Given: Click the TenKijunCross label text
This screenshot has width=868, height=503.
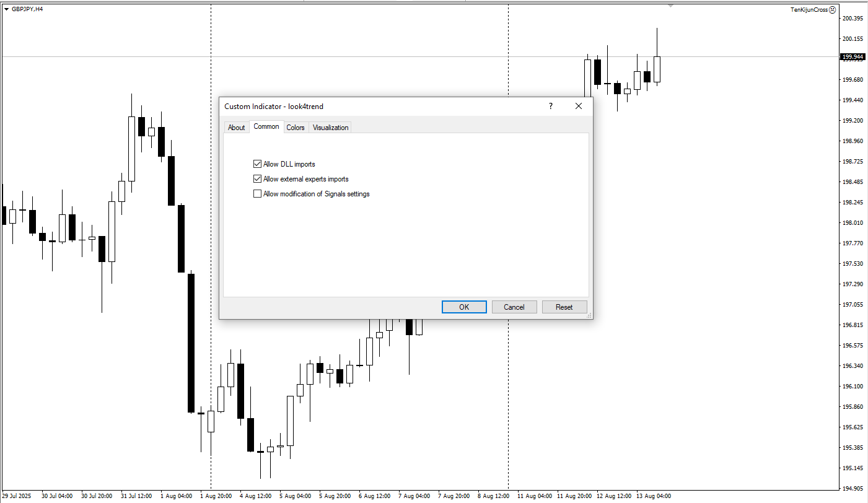Looking at the screenshot, I should point(809,10).
